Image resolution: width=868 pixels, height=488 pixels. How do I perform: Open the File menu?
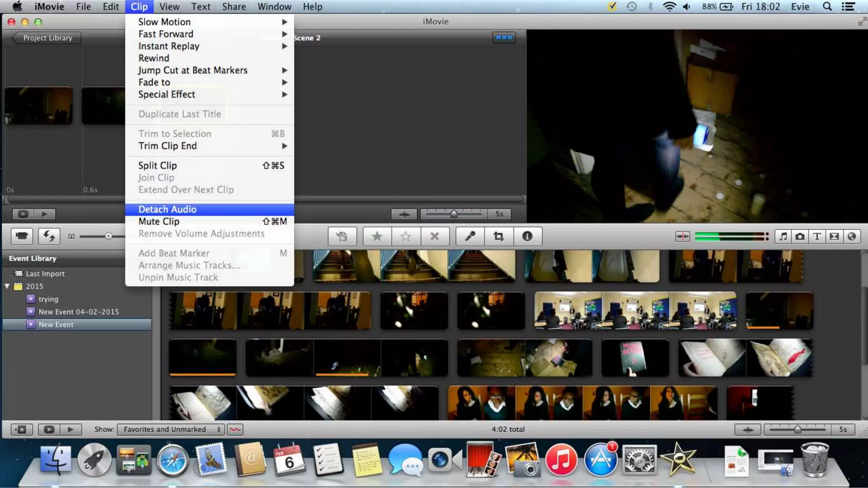click(x=83, y=6)
